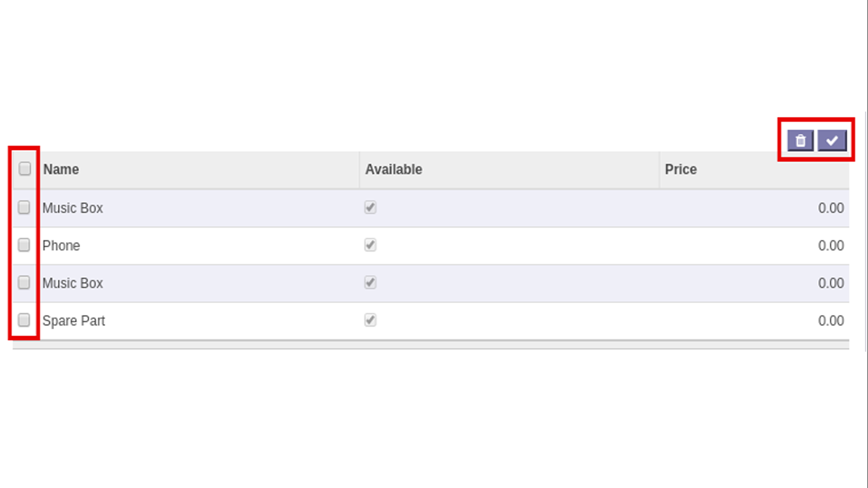Tick the selection checkbox for Spare Part

(24, 320)
